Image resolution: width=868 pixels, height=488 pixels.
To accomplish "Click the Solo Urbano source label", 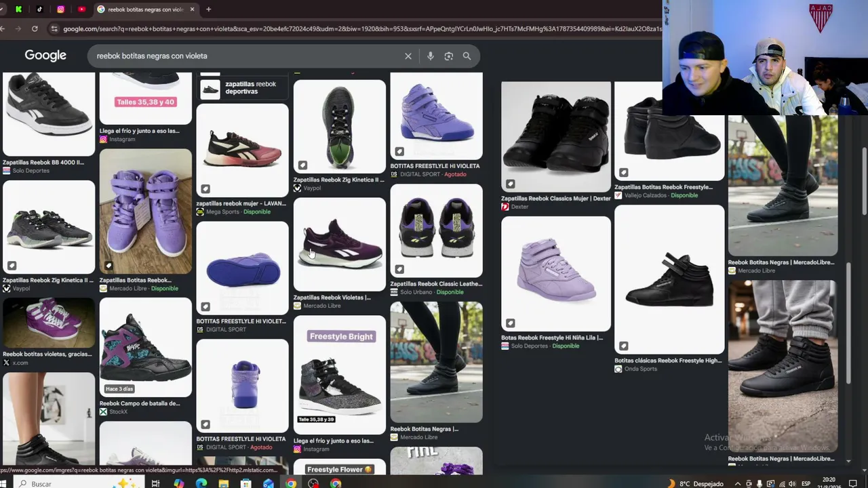I will coord(416,292).
